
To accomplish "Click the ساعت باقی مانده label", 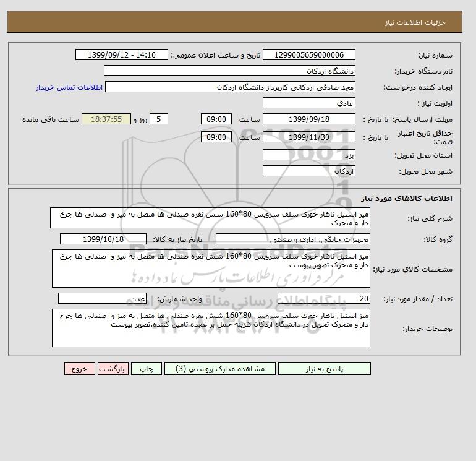I will coord(51,119).
